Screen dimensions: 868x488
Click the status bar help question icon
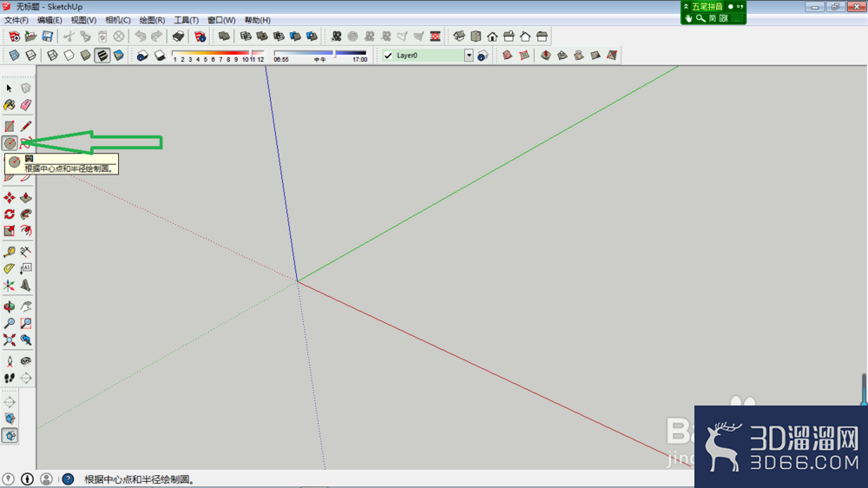[x=68, y=479]
